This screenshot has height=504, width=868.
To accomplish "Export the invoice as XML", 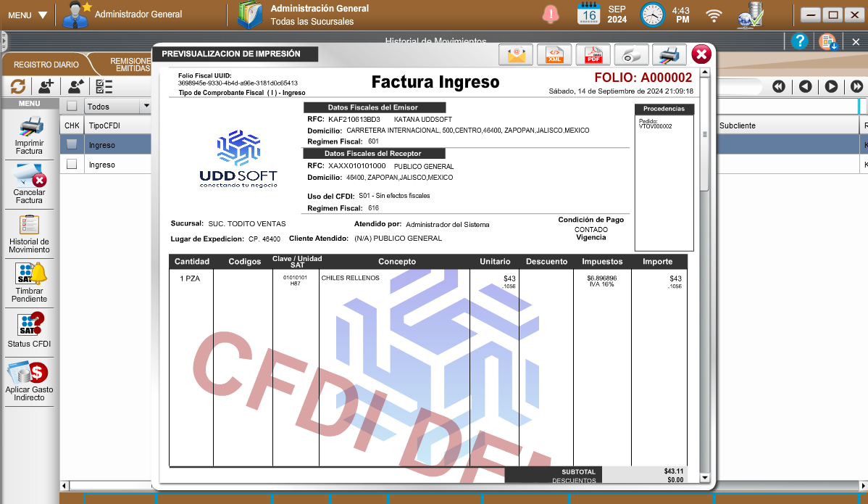I will [554, 55].
